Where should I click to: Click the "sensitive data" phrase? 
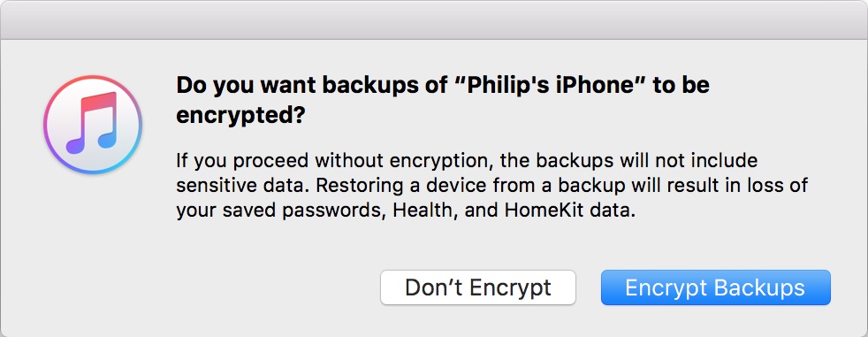pos(241,187)
